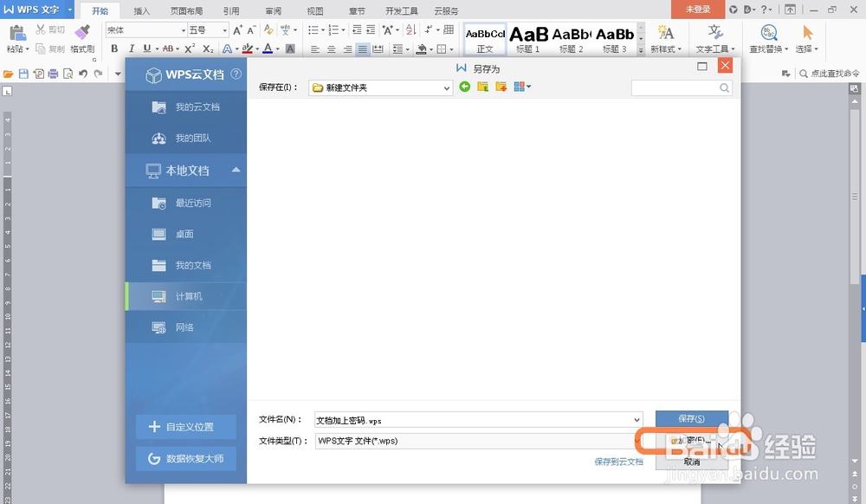Click the numbered list icon

tap(333, 29)
